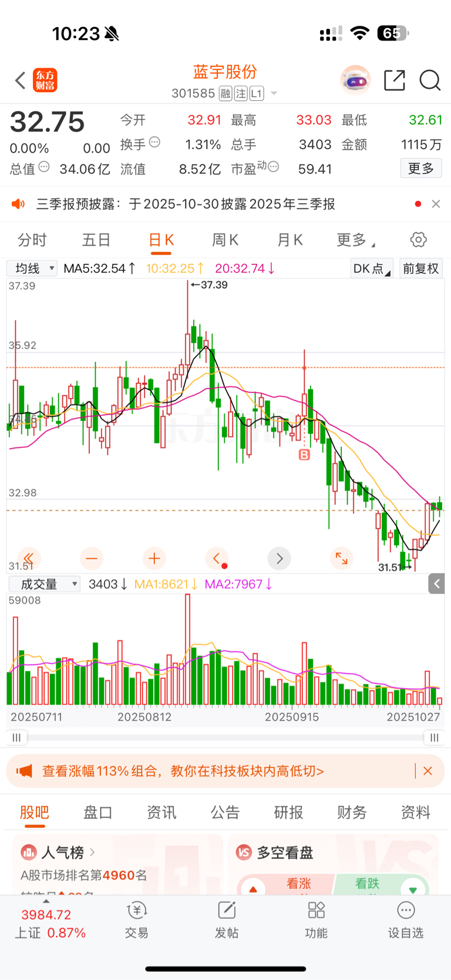Move chart left with orange arrow
This screenshot has width=451, height=980.
[217, 558]
